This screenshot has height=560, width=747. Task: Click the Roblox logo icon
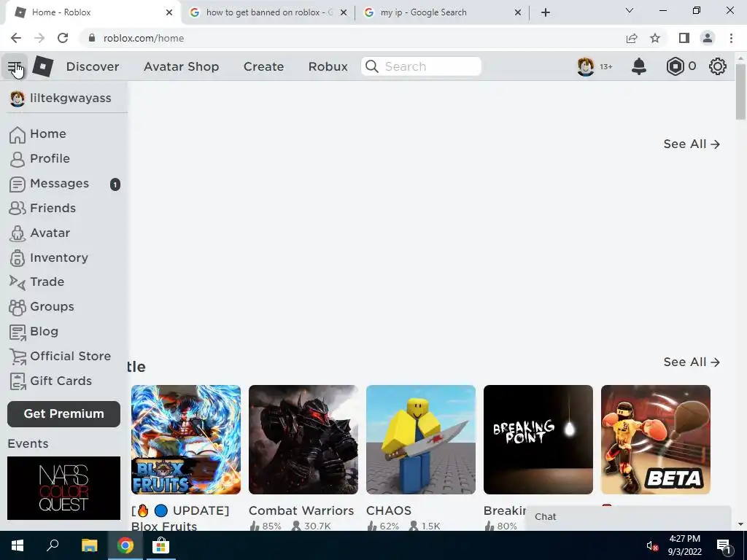(x=42, y=66)
